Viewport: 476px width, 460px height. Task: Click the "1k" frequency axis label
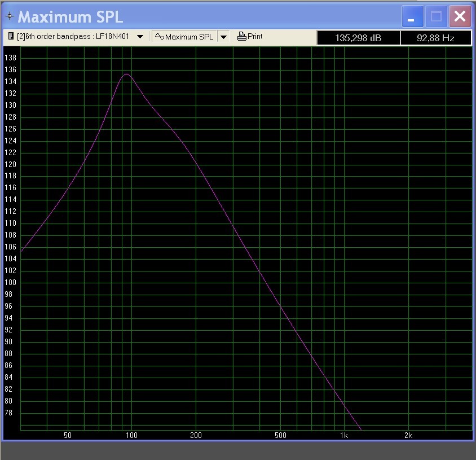(x=344, y=435)
